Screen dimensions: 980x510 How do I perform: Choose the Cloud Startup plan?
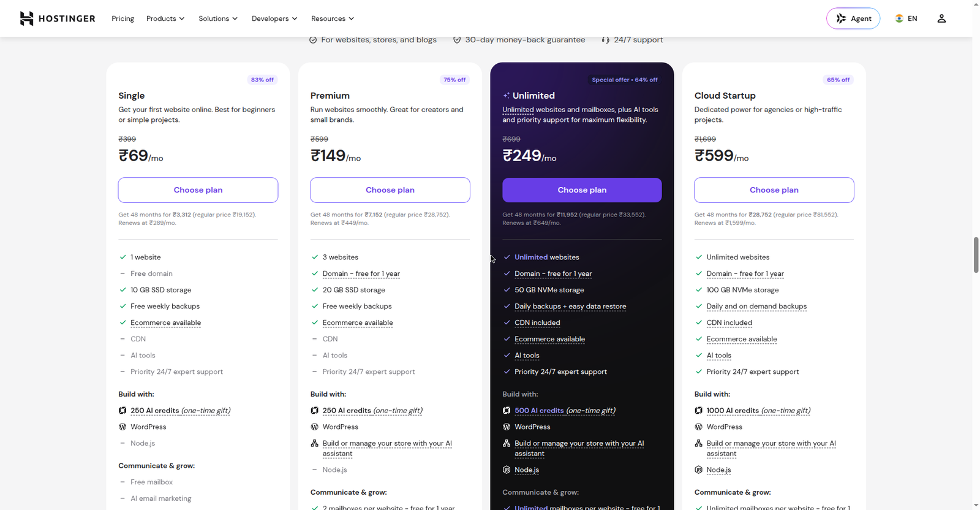(x=774, y=190)
